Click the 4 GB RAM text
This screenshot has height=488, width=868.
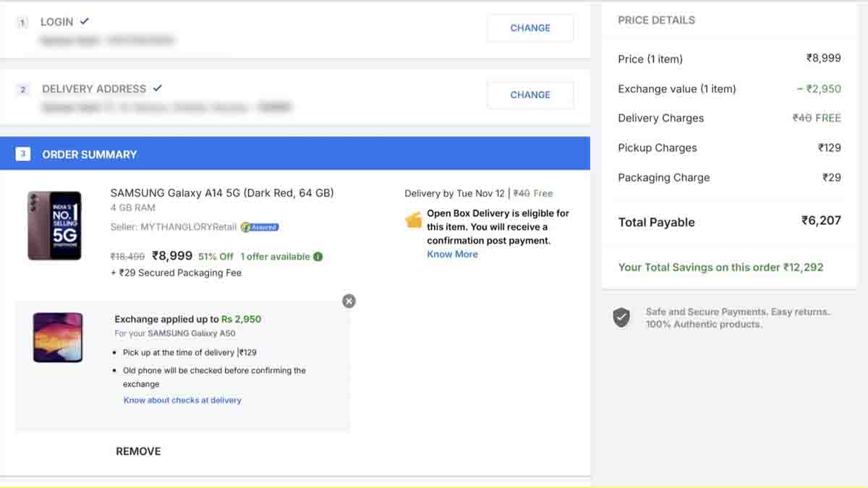tap(135, 208)
